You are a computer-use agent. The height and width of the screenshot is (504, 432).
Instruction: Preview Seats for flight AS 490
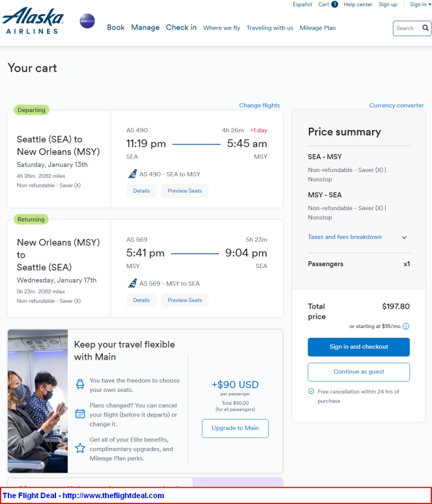coord(184,191)
